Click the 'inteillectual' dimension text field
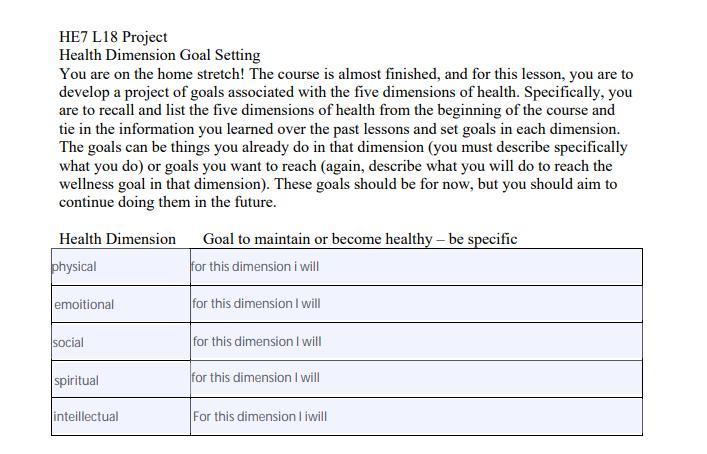The width and height of the screenshot is (707, 454). 121,416
